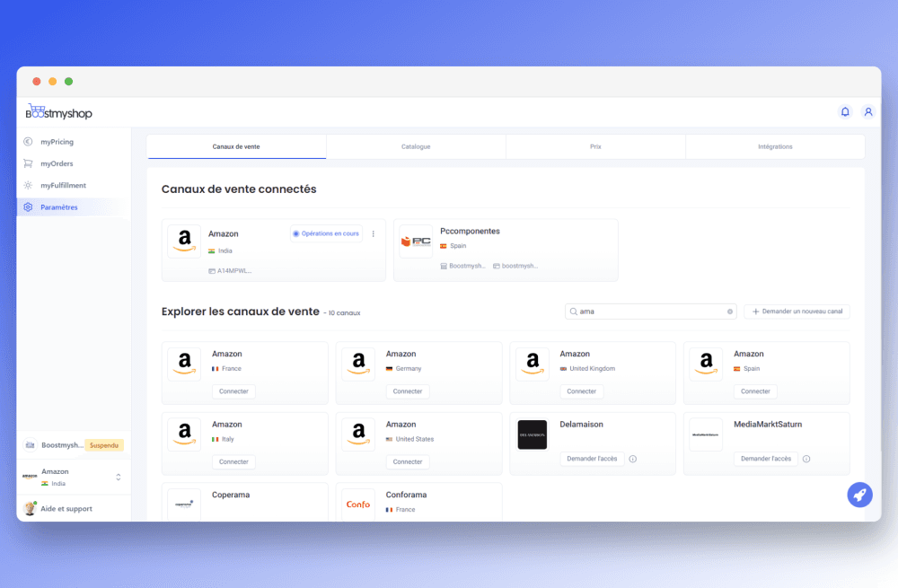898x588 pixels.
Task: Open the rocket floating button
Action: point(859,495)
